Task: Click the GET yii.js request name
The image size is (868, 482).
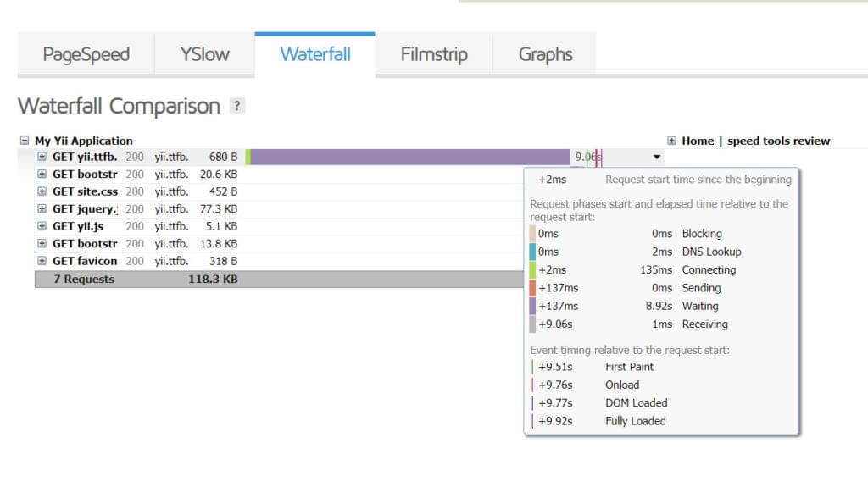Action: [77, 226]
